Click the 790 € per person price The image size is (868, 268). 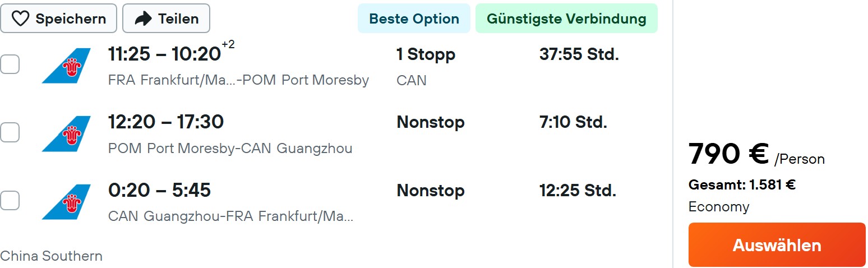point(728,154)
